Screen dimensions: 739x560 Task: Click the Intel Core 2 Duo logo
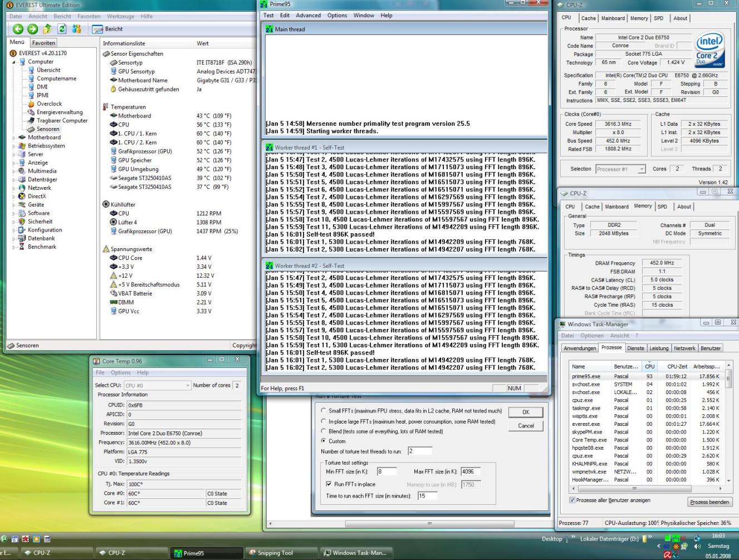click(709, 51)
